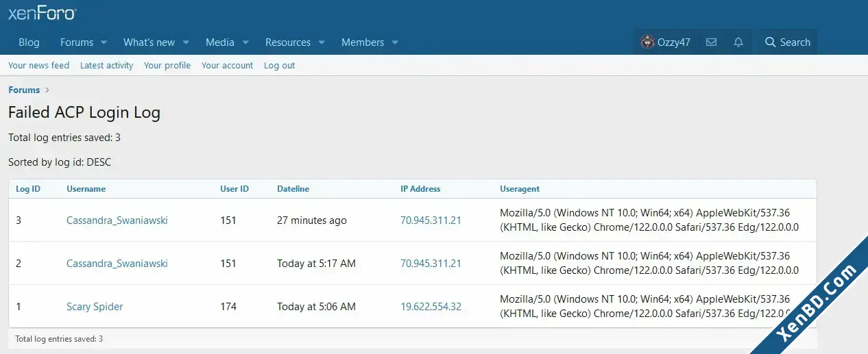Expand the Resources dropdown arrow

tap(321, 42)
